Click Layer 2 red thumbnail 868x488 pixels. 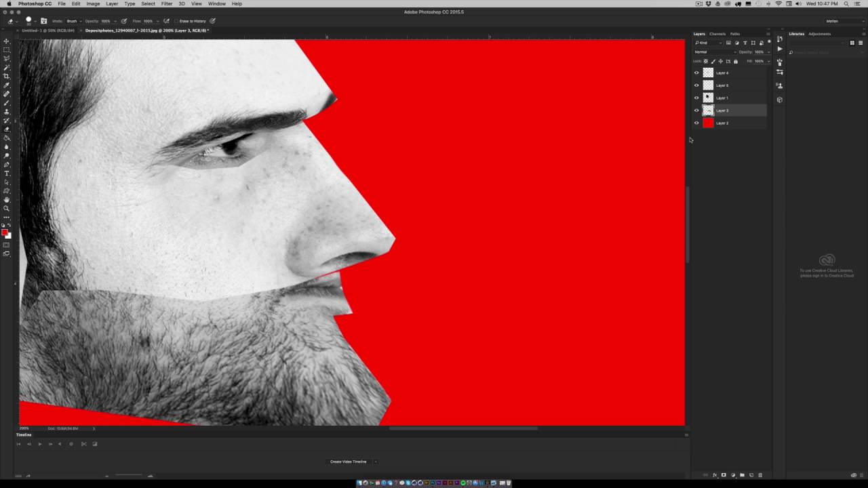(x=709, y=123)
